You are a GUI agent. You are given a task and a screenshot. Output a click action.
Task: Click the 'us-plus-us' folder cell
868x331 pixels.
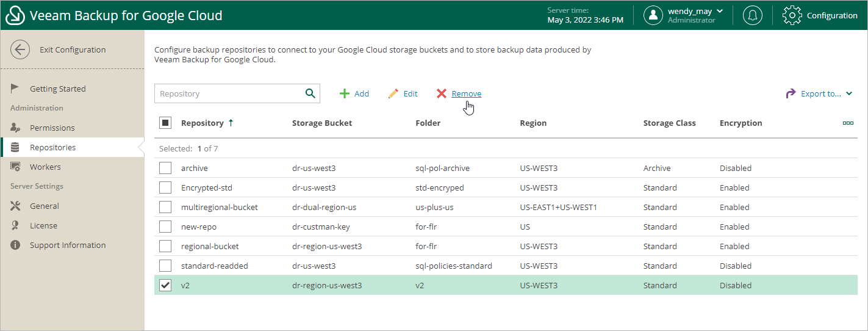(434, 207)
